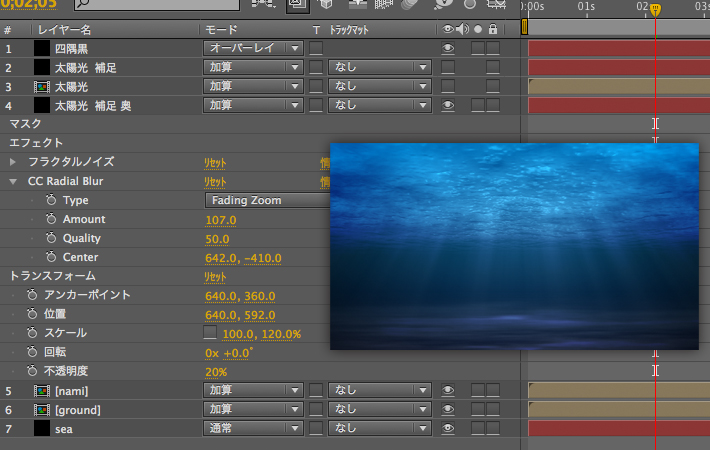Image resolution: width=710 pixels, height=450 pixels.
Task: Click the stopwatch next to スケール
Action: tap(32, 333)
